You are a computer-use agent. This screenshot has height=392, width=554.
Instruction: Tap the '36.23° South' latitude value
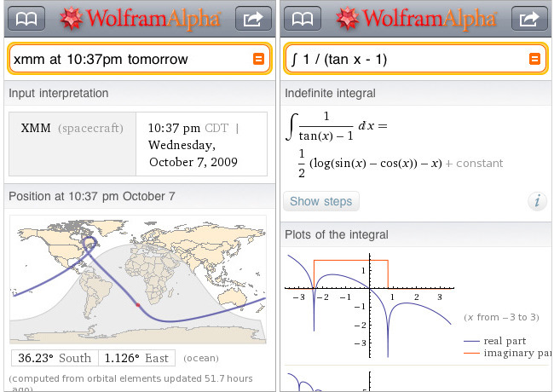tap(55, 358)
